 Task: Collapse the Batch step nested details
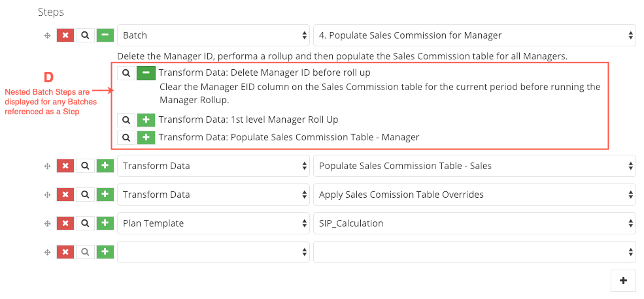(x=105, y=35)
